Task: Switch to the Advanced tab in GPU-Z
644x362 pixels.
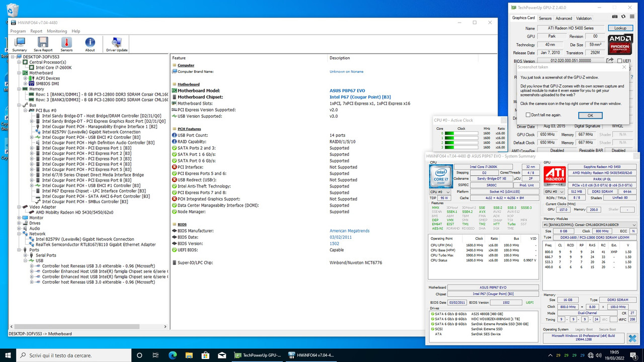Action: [x=563, y=18]
